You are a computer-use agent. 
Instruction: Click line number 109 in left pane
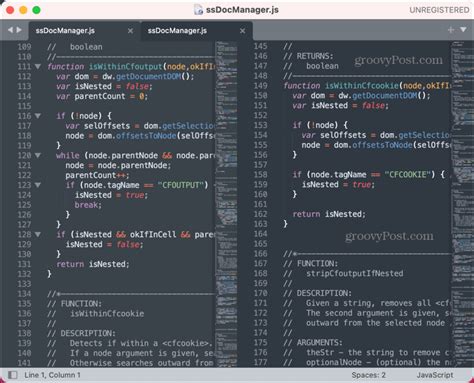(24, 47)
